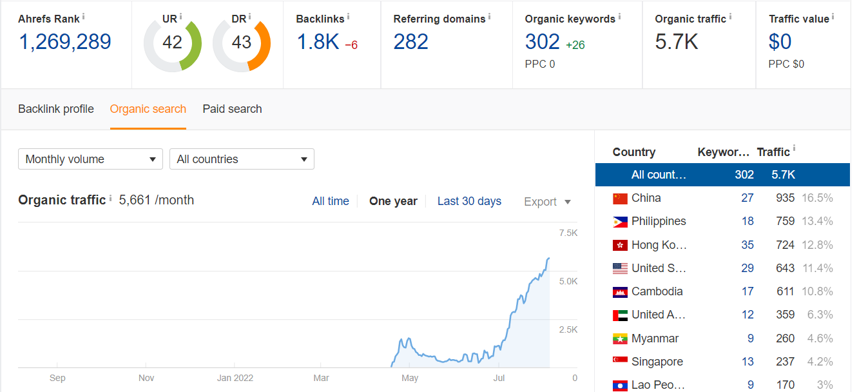Screen dimensions: 868x392
Task: Click Hong Kong's keyword count 35
Action: tap(747, 245)
